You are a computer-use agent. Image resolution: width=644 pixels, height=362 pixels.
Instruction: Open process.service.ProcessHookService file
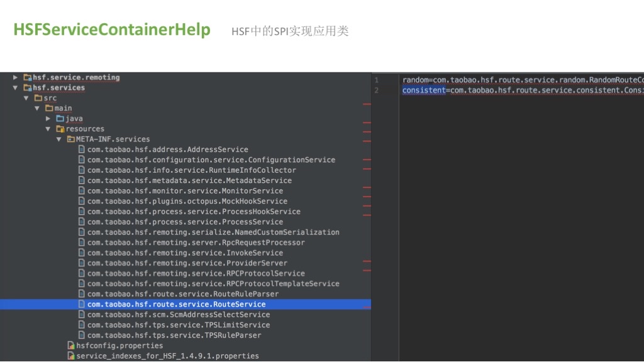[x=194, y=211]
